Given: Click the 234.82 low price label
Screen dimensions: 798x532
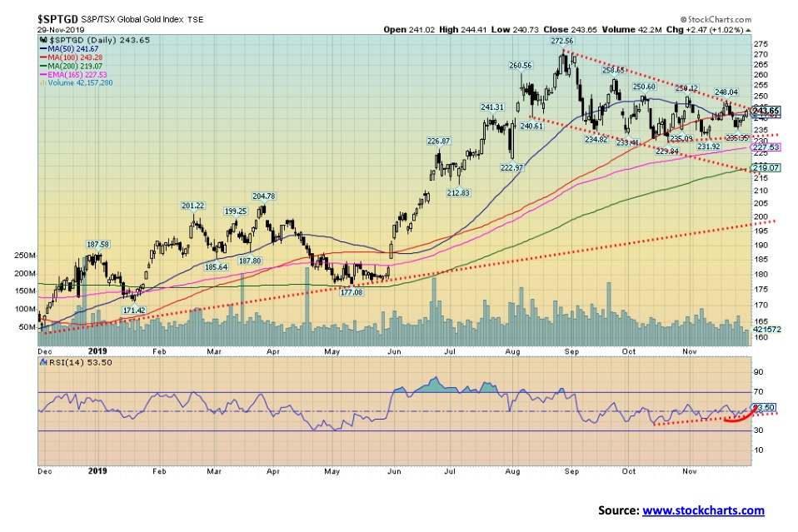Looking at the screenshot, I should 596,139.
